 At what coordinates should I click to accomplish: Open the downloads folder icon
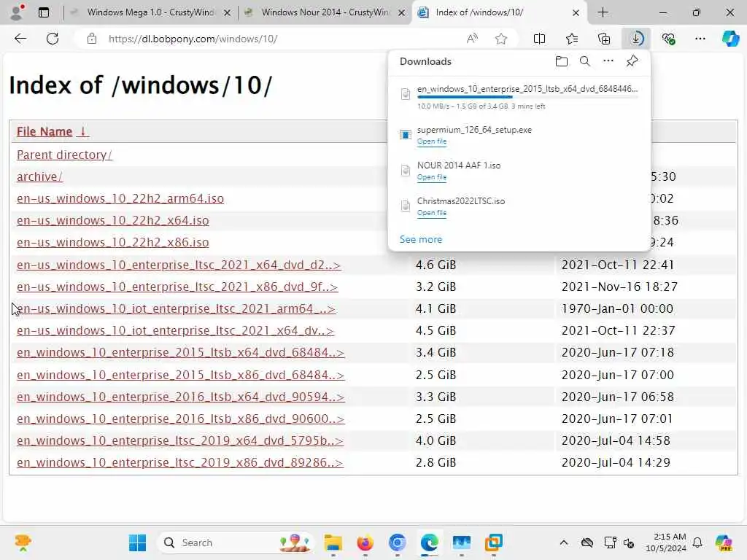tap(562, 61)
